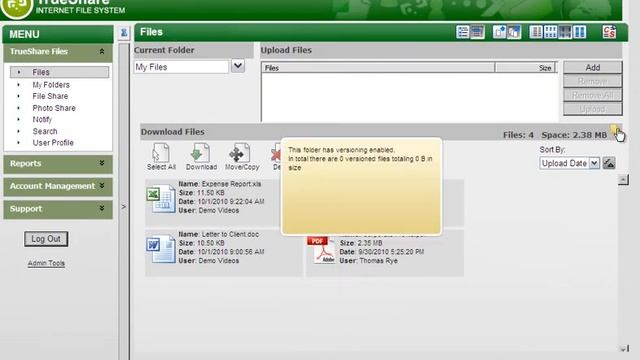This screenshot has width=640, height=360.
Task: Click the file list scroll up arrow
Action: click(x=623, y=179)
